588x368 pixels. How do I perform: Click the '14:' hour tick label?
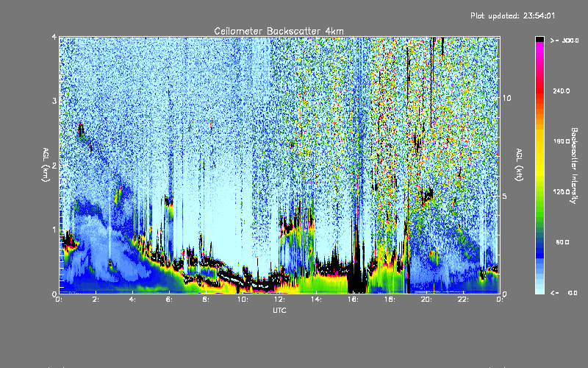[x=316, y=300]
